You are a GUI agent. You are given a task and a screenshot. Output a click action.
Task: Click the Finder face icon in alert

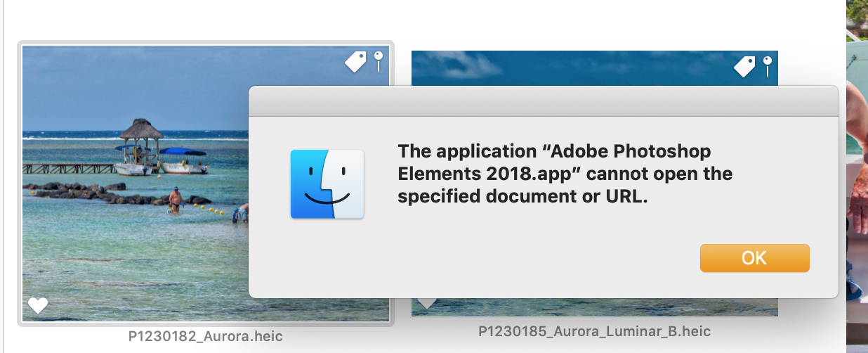pos(327,184)
